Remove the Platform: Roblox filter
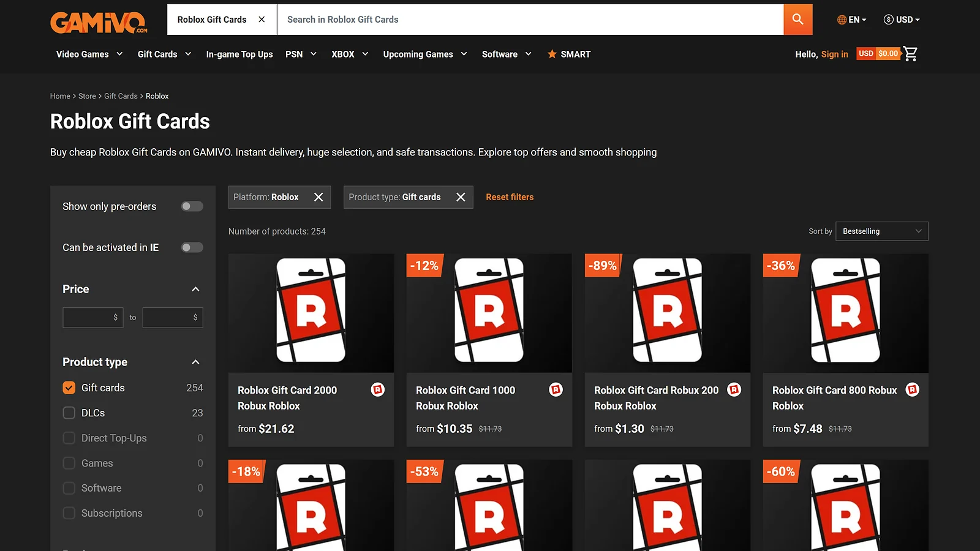Image resolution: width=980 pixels, height=551 pixels. 318,197
